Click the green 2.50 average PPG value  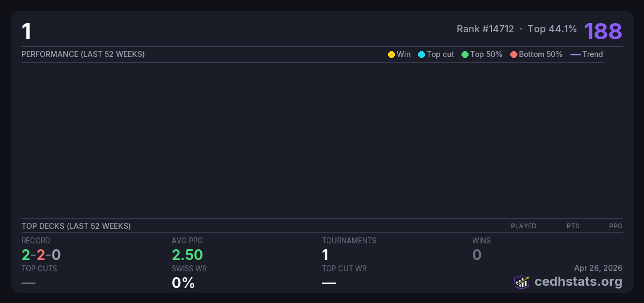tap(187, 255)
